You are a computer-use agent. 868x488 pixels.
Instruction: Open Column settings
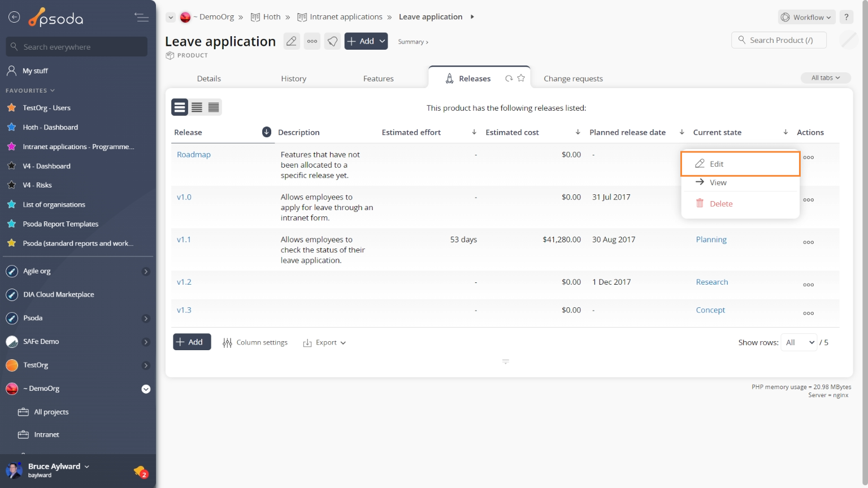pyautogui.click(x=255, y=342)
